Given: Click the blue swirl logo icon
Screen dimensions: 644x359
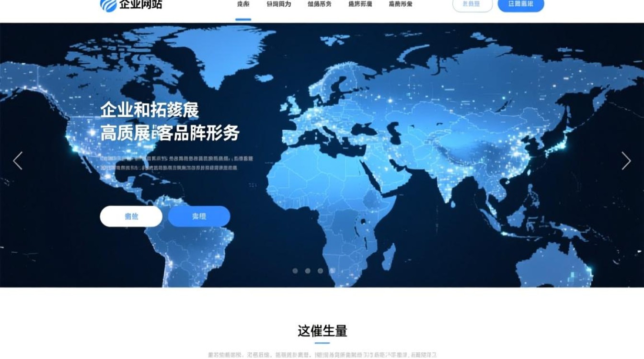Looking at the screenshot, I should tap(108, 5).
